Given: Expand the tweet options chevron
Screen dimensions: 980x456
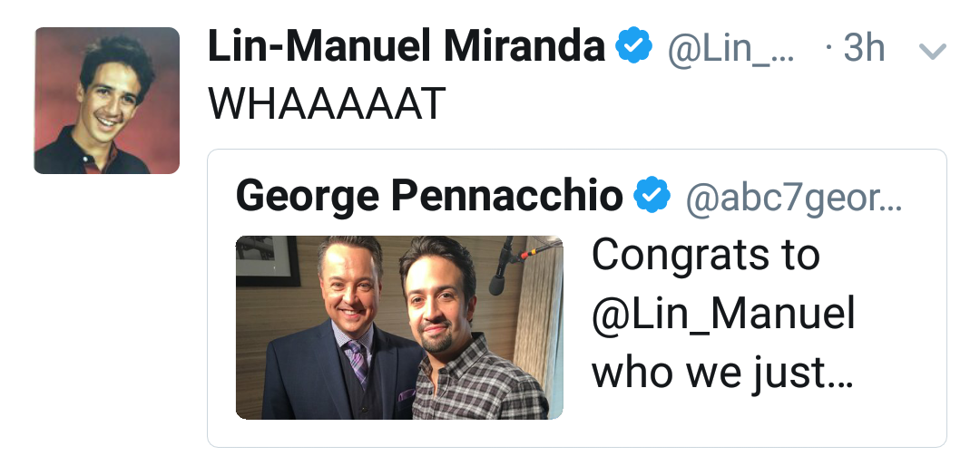Looking at the screenshot, I should click(x=933, y=53).
